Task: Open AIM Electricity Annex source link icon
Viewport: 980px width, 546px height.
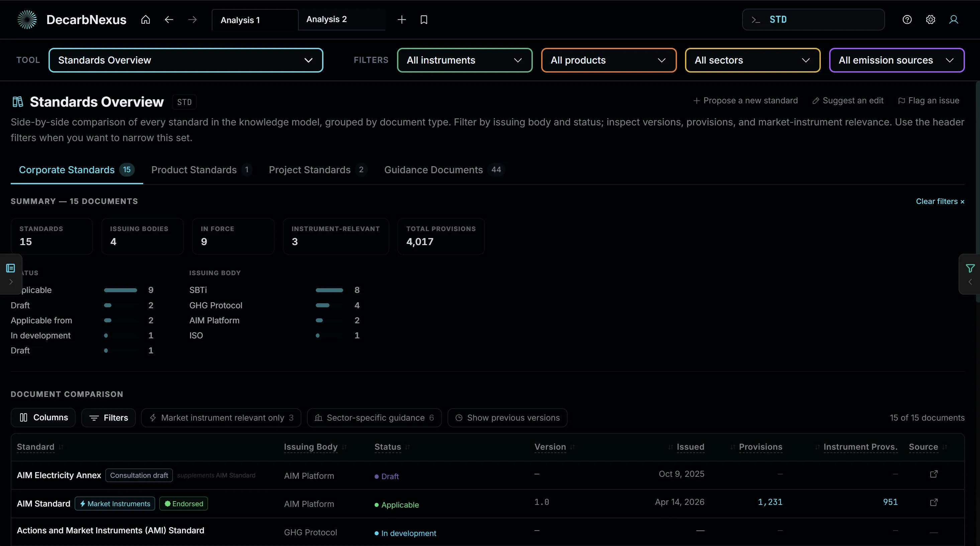Action: (x=934, y=474)
